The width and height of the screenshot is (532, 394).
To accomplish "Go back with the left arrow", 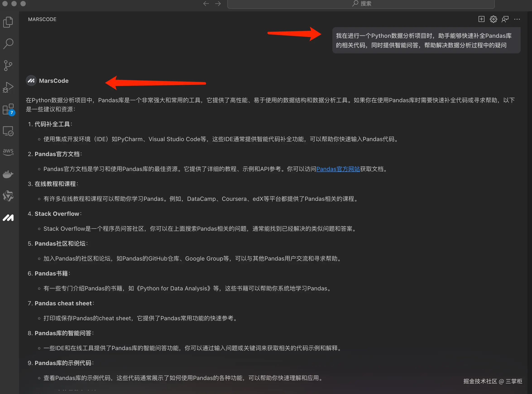I will point(206,4).
